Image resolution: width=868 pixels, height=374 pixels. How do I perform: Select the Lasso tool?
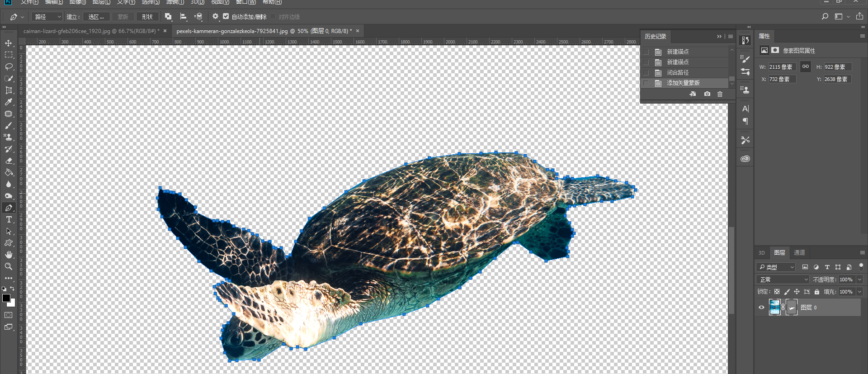click(x=9, y=66)
